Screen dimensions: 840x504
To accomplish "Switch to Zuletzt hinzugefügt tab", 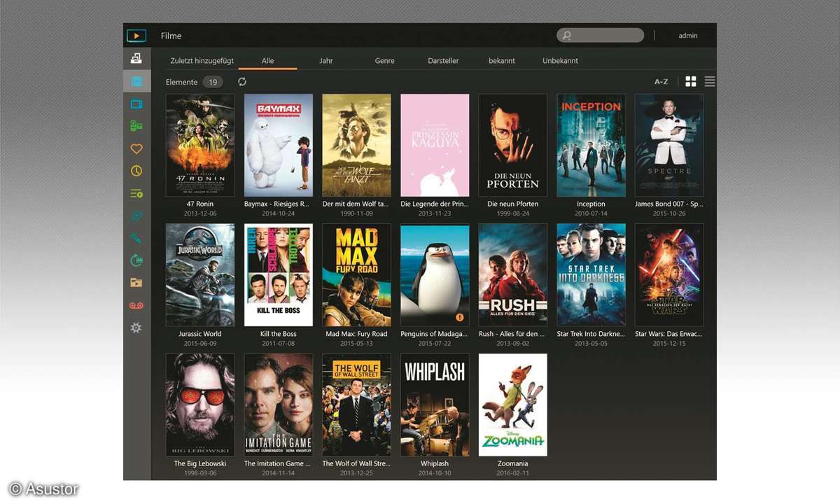I will click(x=202, y=61).
